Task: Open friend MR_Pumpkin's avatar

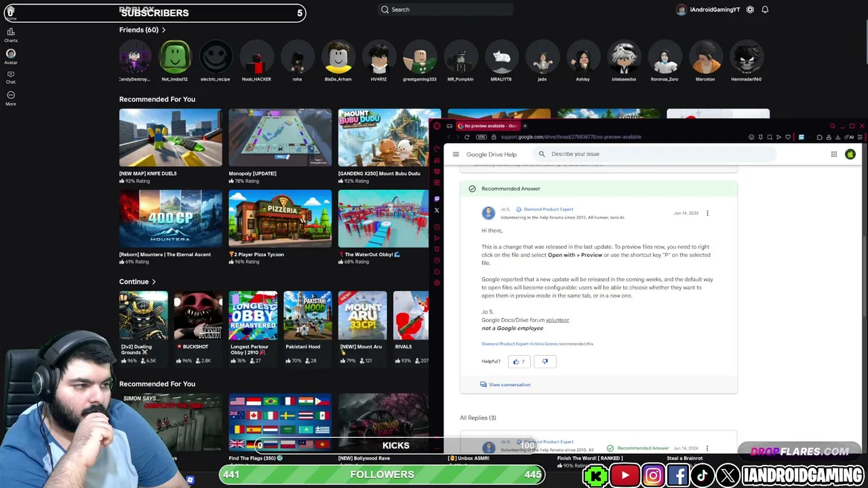Action: (x=460, y=57)
